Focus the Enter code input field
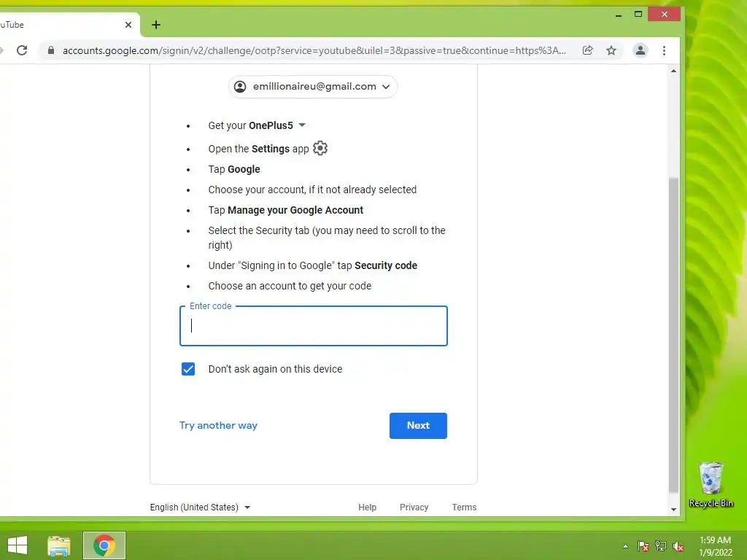747x560 pixels. coord(314,326)
